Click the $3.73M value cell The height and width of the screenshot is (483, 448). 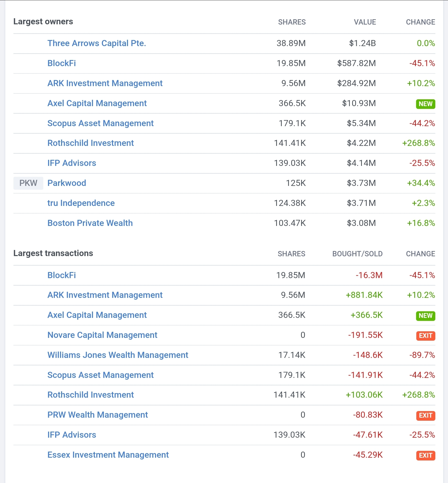(x=361, y=183)
